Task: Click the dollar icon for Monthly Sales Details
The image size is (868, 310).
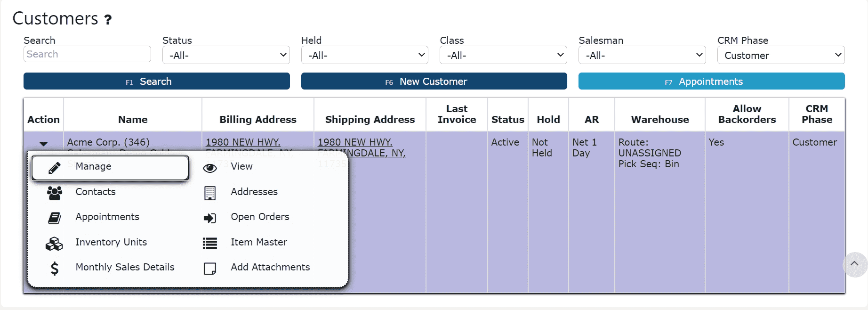Action: tap(55, 268)
